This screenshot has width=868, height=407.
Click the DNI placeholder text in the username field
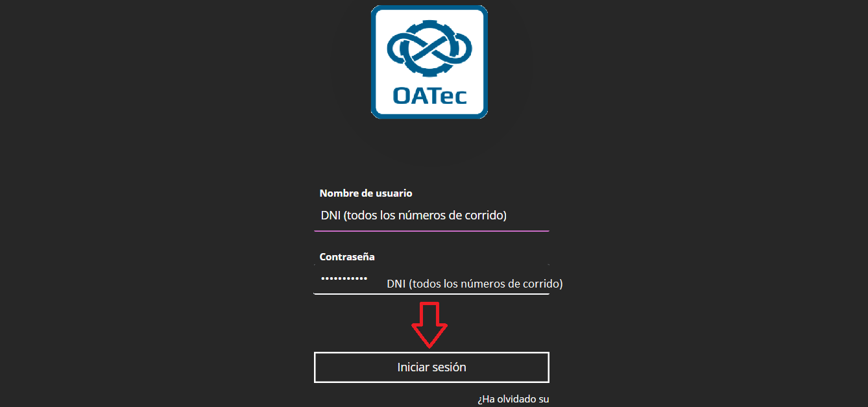coord(413,216)
